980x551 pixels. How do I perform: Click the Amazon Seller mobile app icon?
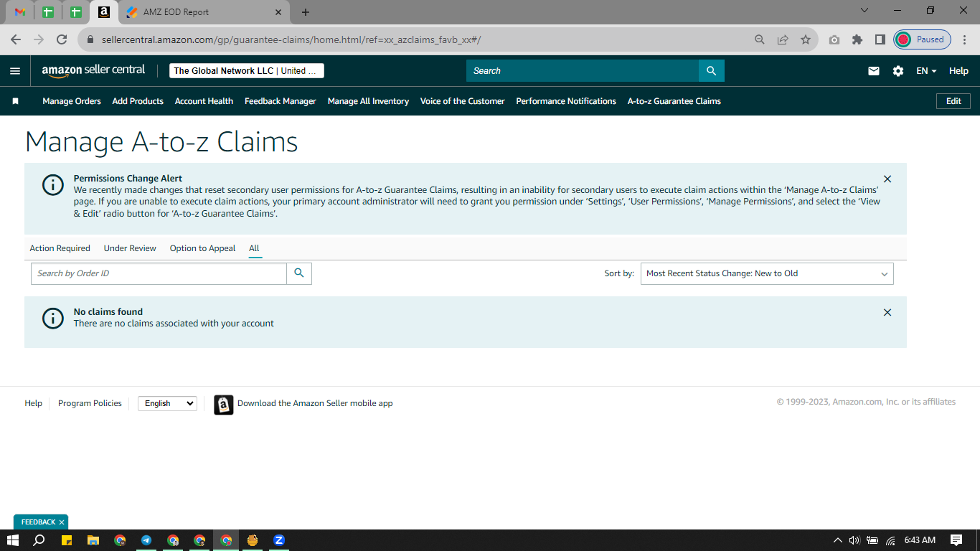point(224,405)
